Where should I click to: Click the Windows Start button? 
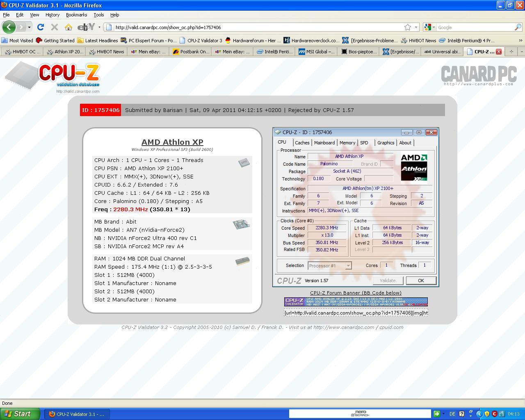click(x=20, y=414)
